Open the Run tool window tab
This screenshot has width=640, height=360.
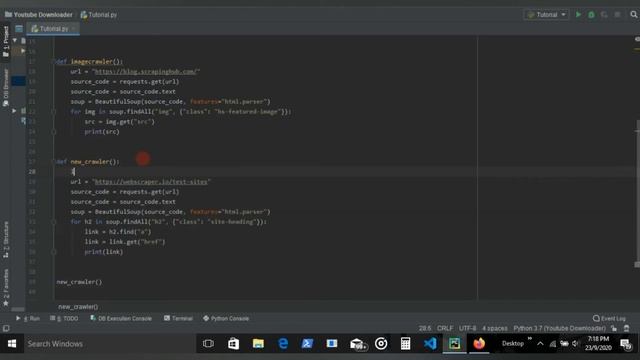tap(28, 318)
